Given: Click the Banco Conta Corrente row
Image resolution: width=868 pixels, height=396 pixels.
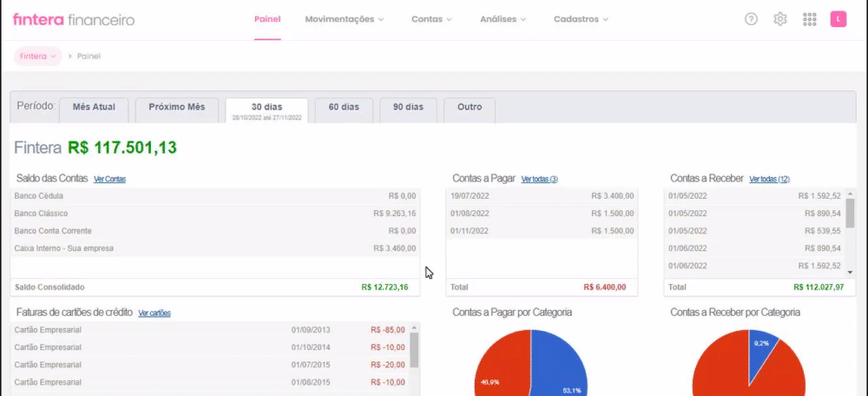Looking at the screenshot, I should [214, 231].
